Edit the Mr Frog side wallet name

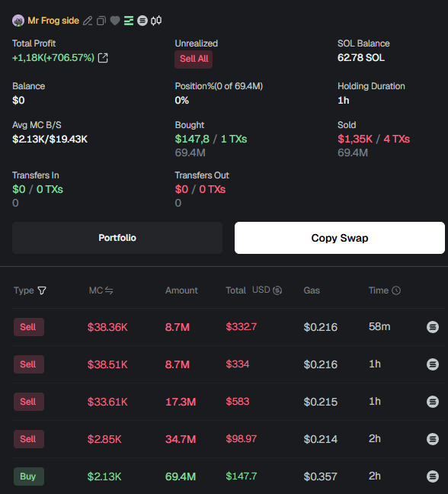pos(88,21)
